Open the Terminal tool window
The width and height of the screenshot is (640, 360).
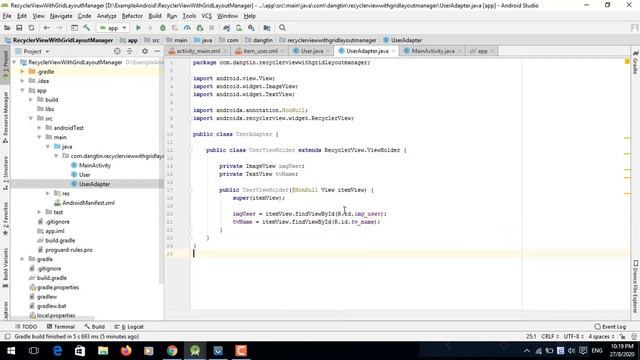click(60, 327)
